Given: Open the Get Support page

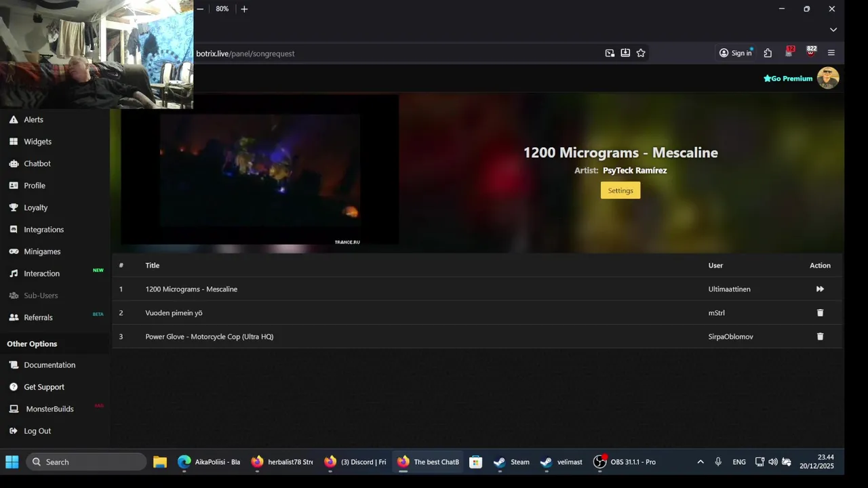Looking at the screenshot, I should click(x=44, y=387).
